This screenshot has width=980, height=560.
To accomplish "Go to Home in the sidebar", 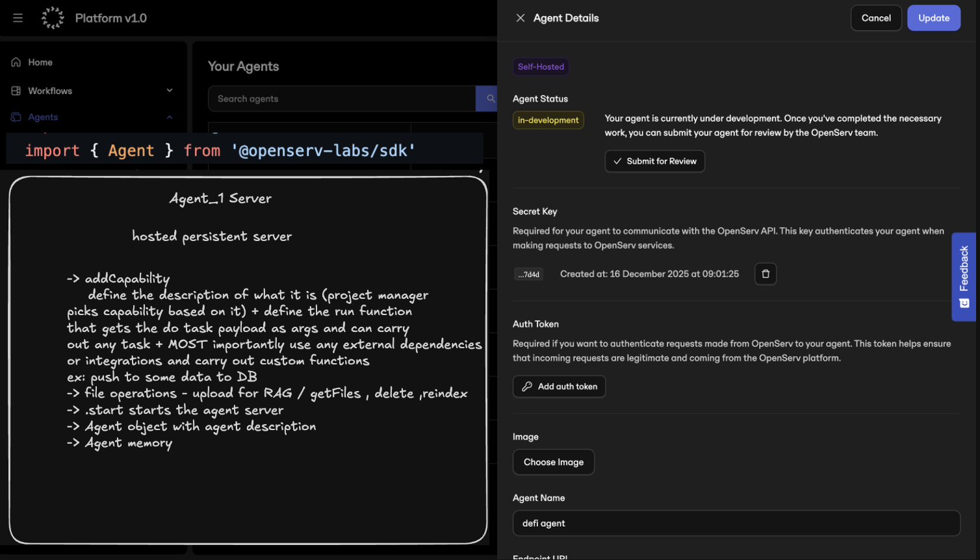I will (40, 62).
